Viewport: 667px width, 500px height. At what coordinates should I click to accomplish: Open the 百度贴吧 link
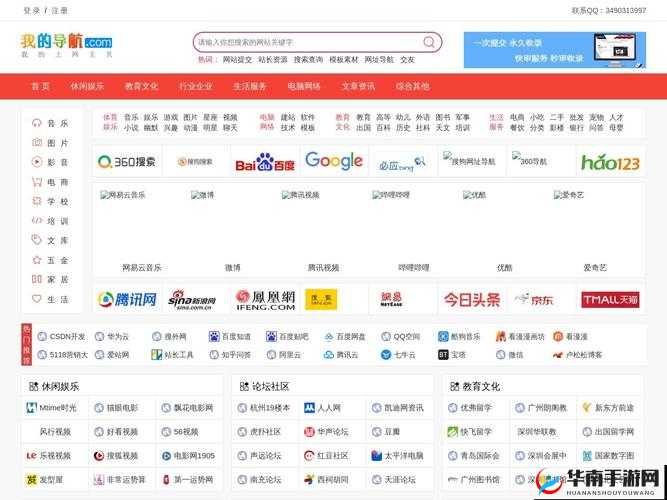tap(288, 337)
